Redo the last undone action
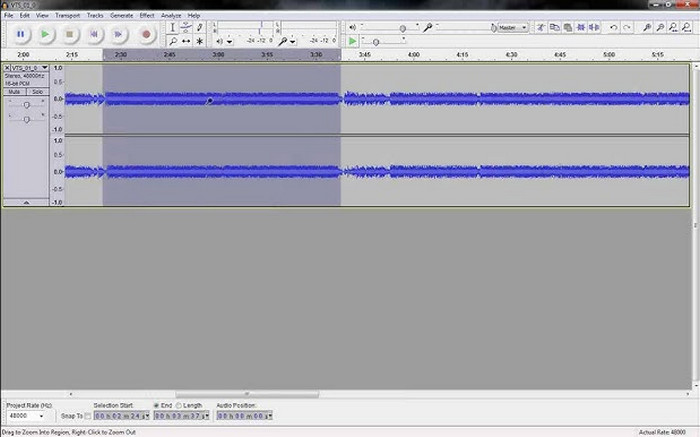Image resolution: width=700 pixels, height=437 pixels. click(627, 28)
